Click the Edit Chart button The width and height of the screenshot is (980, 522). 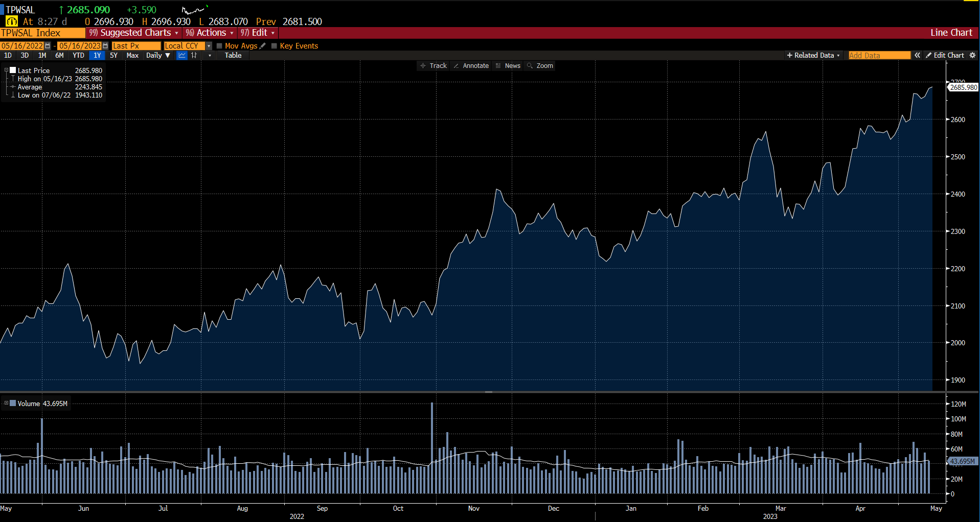coord(945,55)
